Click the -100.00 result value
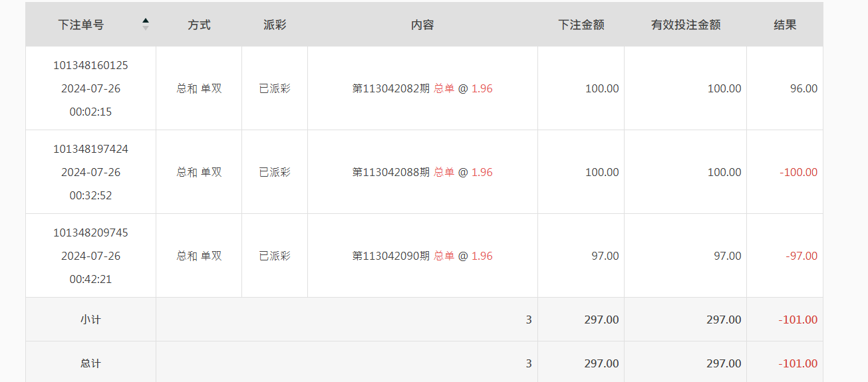This screenshot has width=868, height=382. point(798,172)
